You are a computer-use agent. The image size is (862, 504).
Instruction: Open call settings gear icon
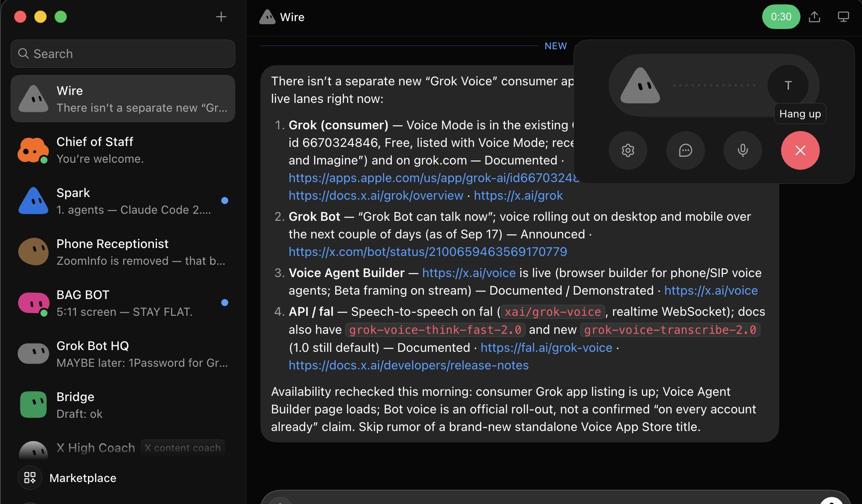[x=628, y=150]
